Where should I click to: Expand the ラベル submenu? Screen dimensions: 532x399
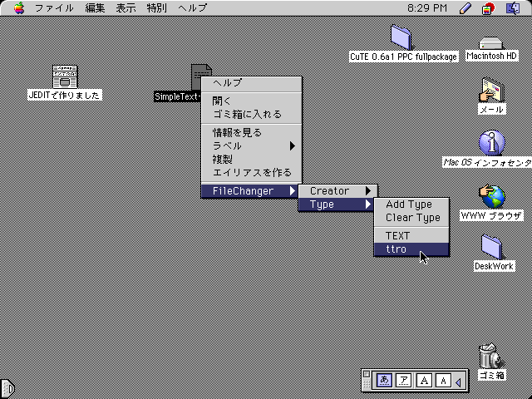point(251,146)
